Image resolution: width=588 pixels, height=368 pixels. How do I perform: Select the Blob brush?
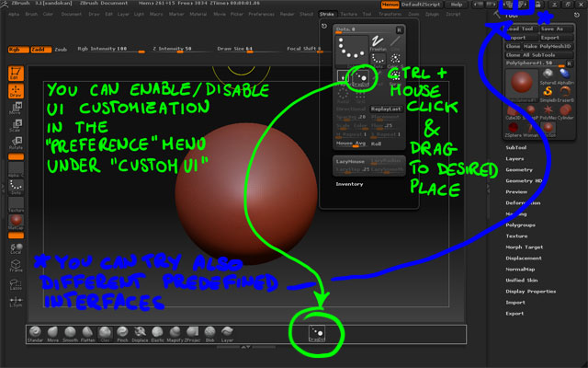[x=209, y=334]
